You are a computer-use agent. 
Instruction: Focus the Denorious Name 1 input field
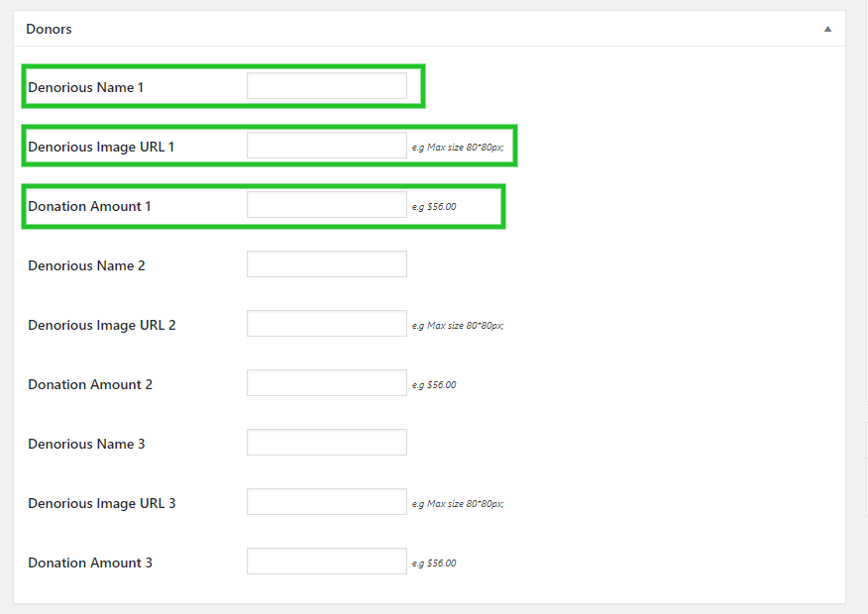pos(327,86)
